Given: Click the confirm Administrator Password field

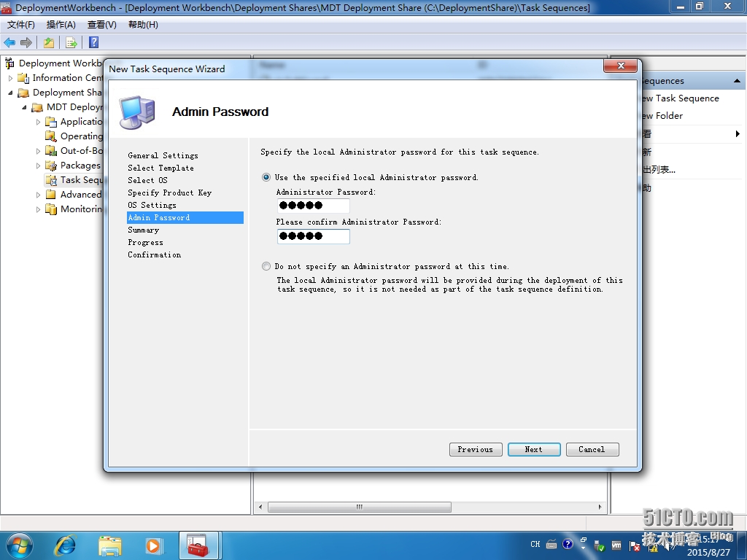Looking at the screenshot, I should [314, 236].
